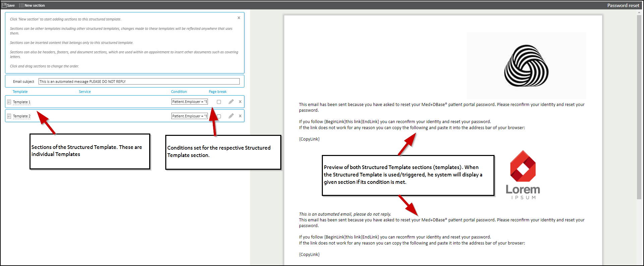Image resolution: width=644 pixels, height=266 pixels.
Task: Edit Template 1 with pencil icon
Action: tap(231, 102)
